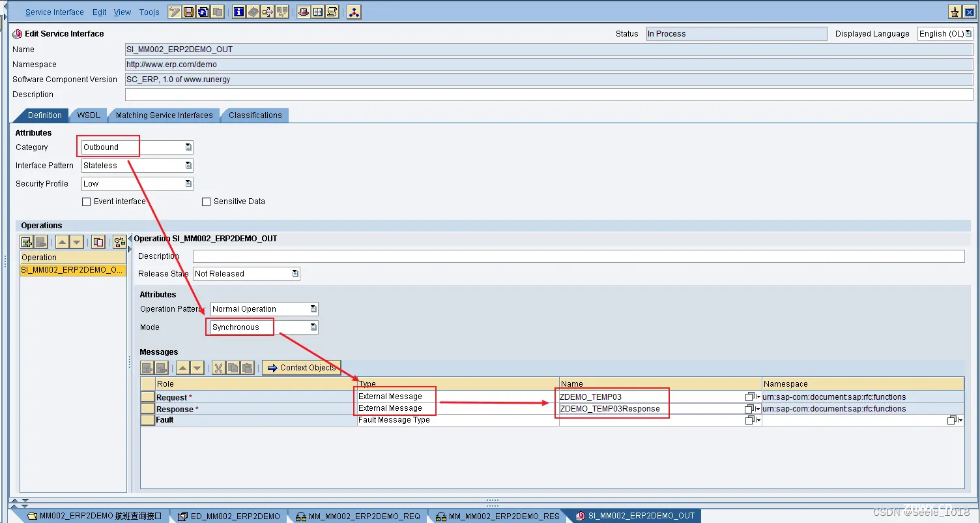Viewport: 980px width, 523px height.
Task: Open the Tools menu
Action: coord(149,12)
